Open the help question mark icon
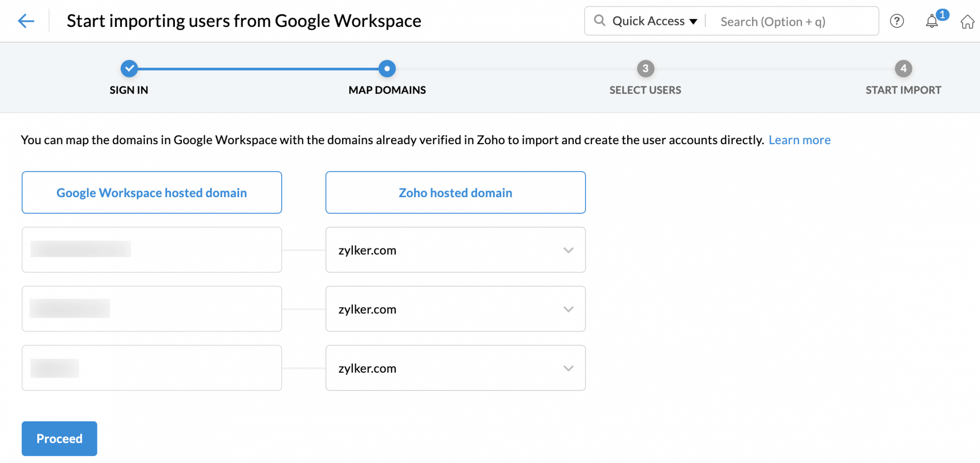980x463 pixels. tap(897, 21)
